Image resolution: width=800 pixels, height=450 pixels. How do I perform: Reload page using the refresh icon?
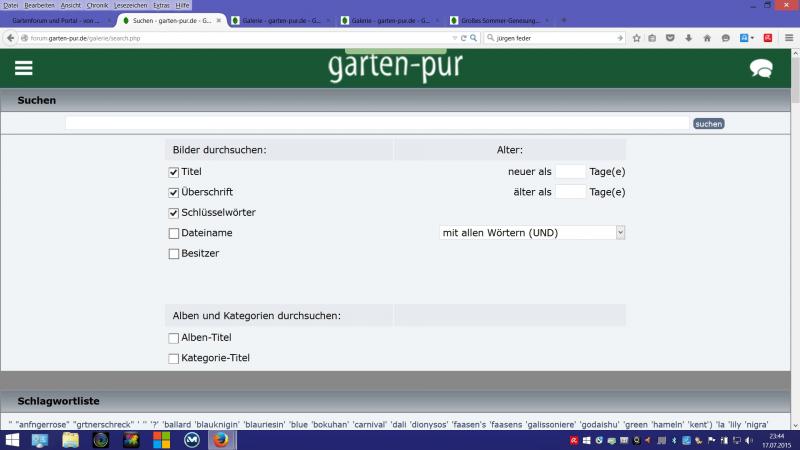463,38
